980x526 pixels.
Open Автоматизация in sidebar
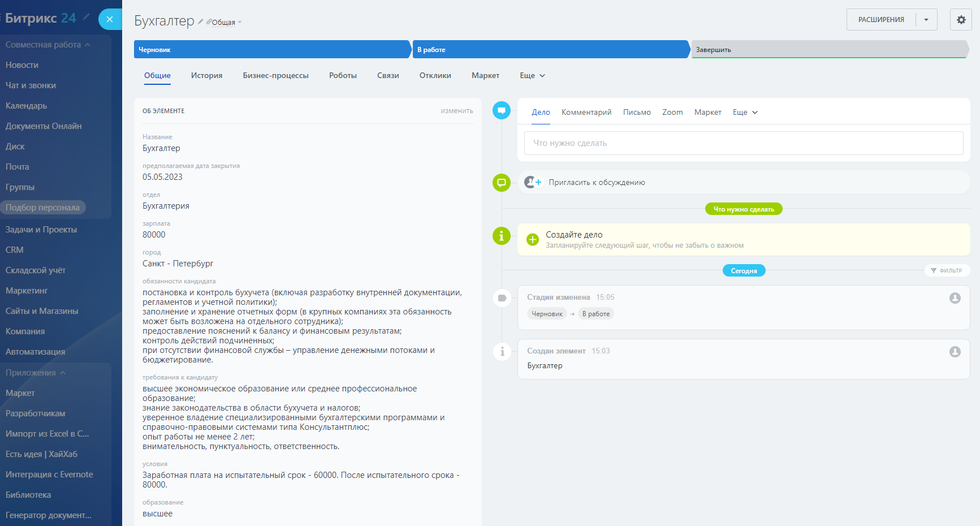(x=35, y=352)
